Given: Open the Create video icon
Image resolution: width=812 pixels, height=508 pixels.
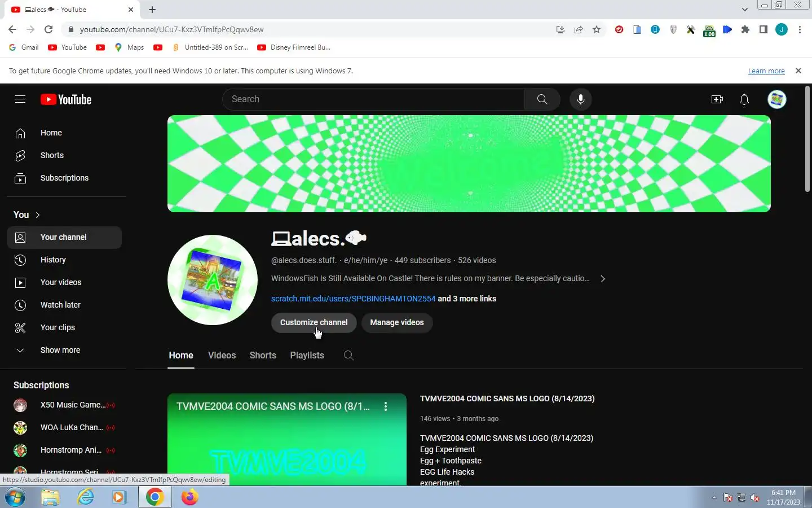Looking at the screenshot, I should coord(717,99).
